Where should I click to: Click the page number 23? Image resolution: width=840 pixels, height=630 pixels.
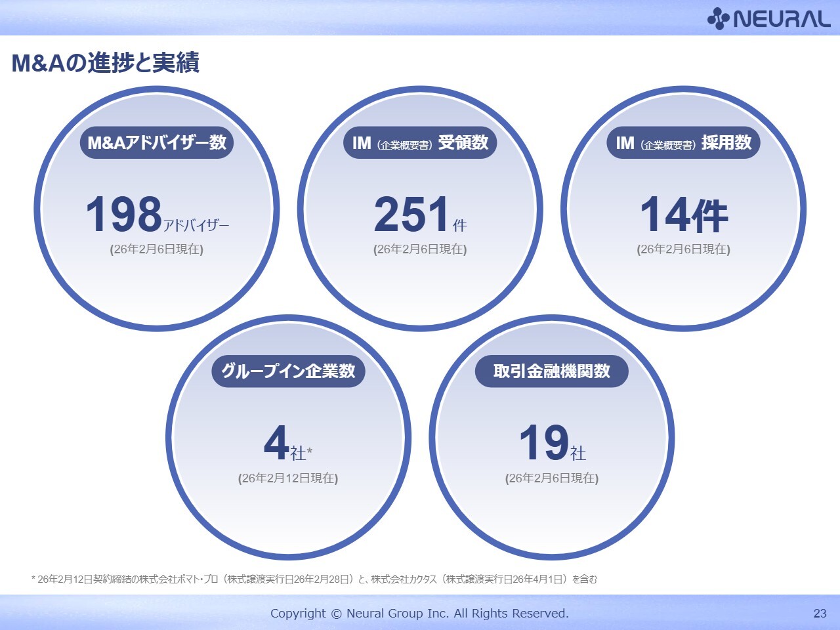(x=820, y=614)
